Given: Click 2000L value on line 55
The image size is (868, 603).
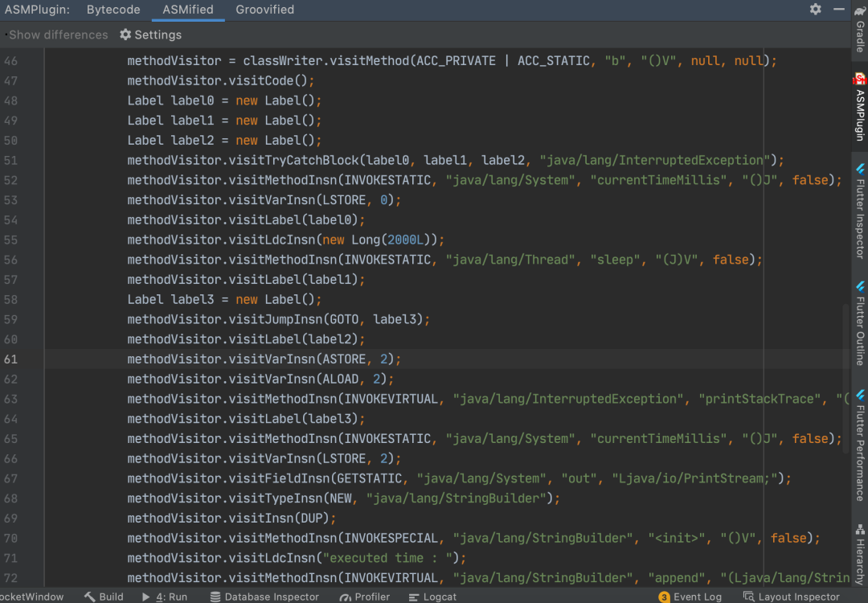Looking at the screenshot, I should click(405, 240).
